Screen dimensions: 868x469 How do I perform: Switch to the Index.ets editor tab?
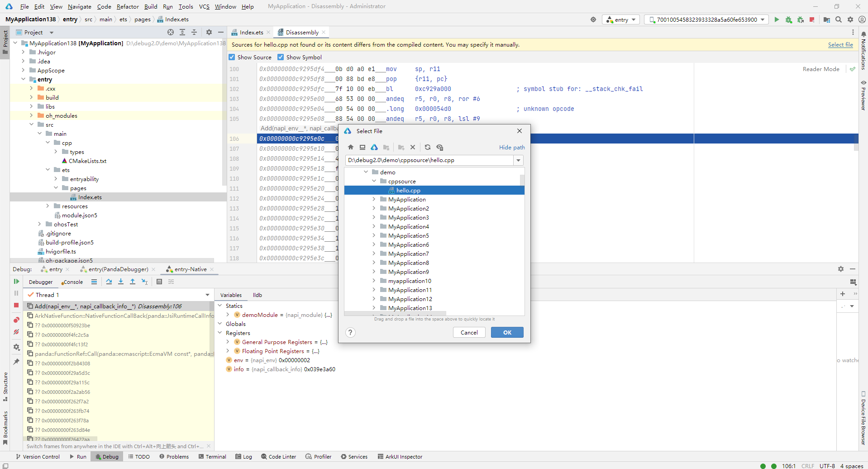pos(251,33)
